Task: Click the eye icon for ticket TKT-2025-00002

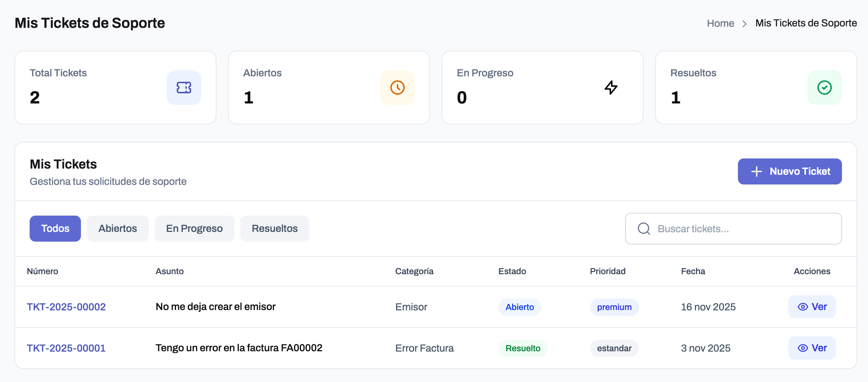Action: pyautogui.click(x=803, y=307)
